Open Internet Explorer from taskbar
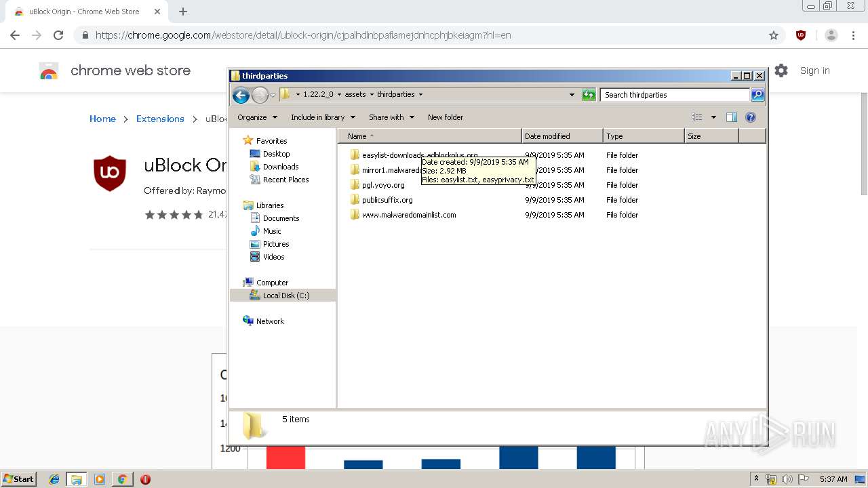Image resolution: width=868 pixels, height=488 pixels. (54, 479)
